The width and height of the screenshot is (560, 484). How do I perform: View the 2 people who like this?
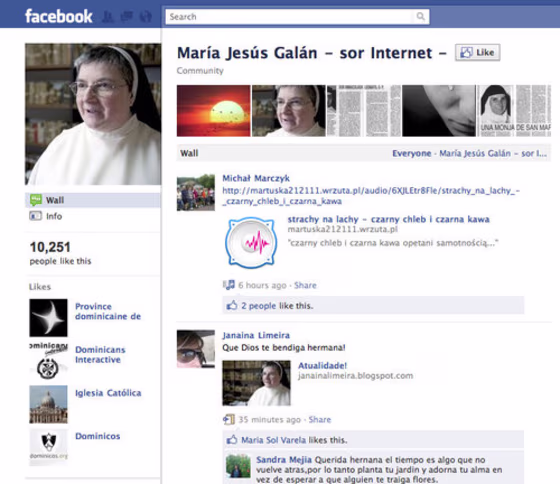pyautogui.click(x=259, y=306)
